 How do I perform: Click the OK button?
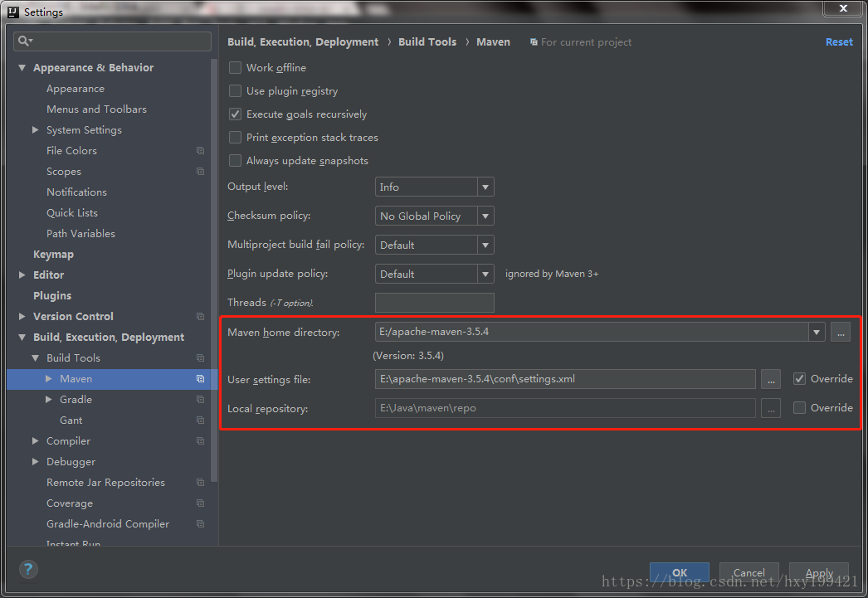coord(680,572)
